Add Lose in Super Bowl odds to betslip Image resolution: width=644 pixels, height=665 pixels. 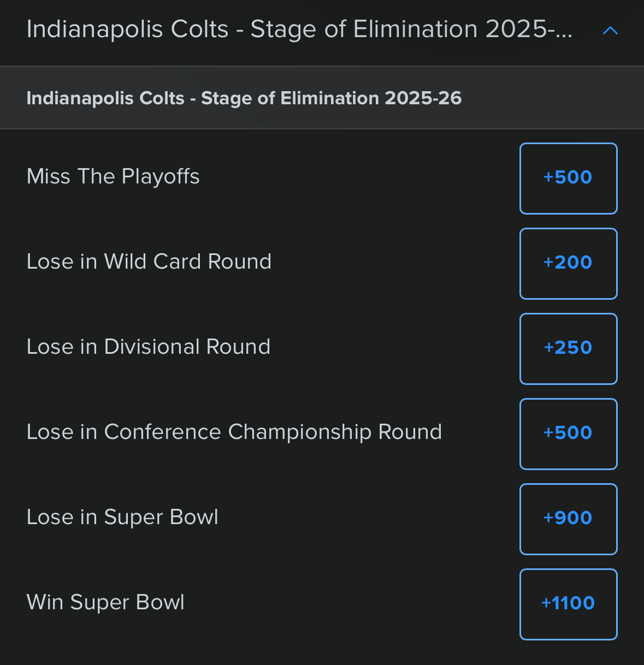(x=568, y=519)
